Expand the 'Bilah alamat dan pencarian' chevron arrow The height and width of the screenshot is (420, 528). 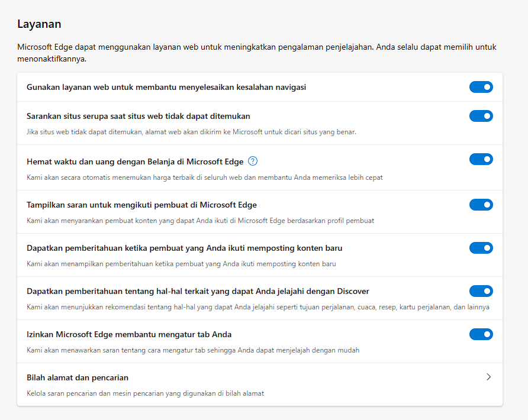(x=488, y=377)
